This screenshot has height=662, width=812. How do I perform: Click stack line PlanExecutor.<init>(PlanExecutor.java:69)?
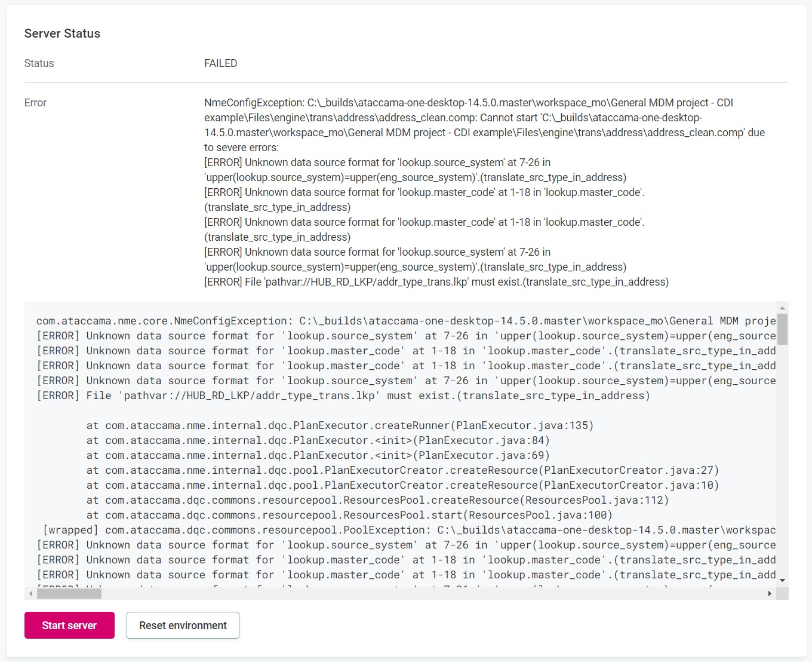pyautogui.click(x=318, y=455)
